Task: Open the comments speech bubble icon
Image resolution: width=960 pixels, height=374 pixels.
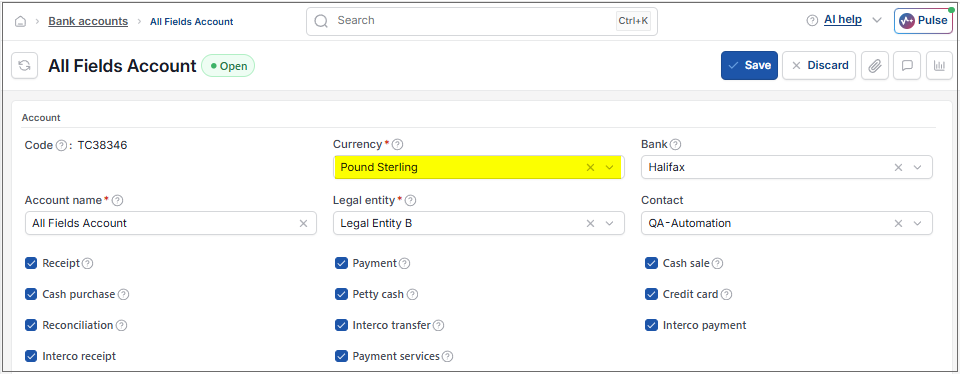Action: [907, 65]
